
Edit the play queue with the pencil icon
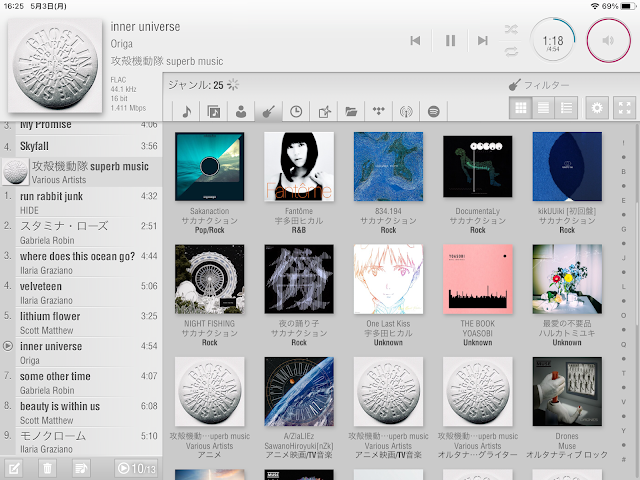[13, 468]
